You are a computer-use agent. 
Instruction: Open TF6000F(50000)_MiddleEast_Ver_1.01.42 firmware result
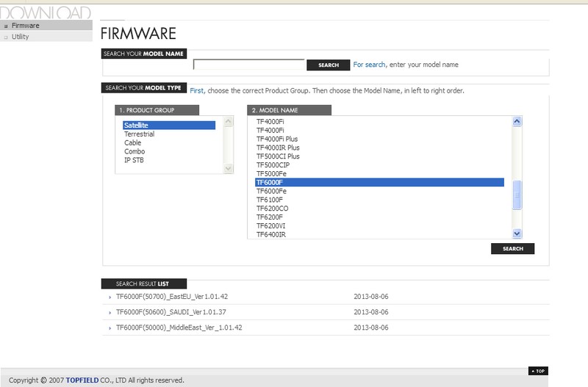[x=179, y=328]
